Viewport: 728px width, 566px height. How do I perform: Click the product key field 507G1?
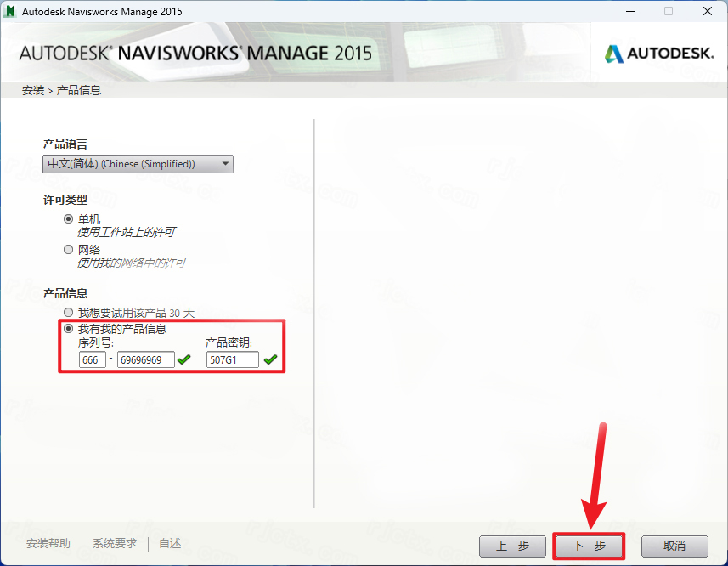coord(233,359)
